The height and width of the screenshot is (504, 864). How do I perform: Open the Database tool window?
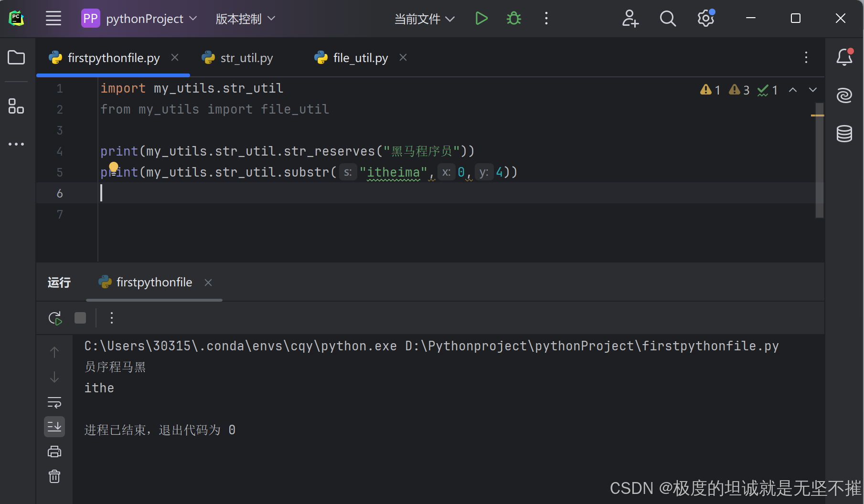844,134
